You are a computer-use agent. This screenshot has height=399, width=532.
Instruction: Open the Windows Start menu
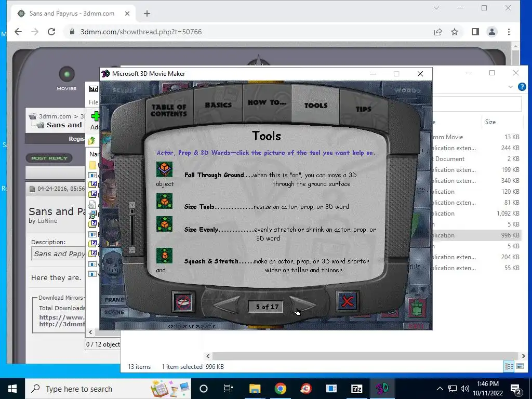(x=12, y=389)
